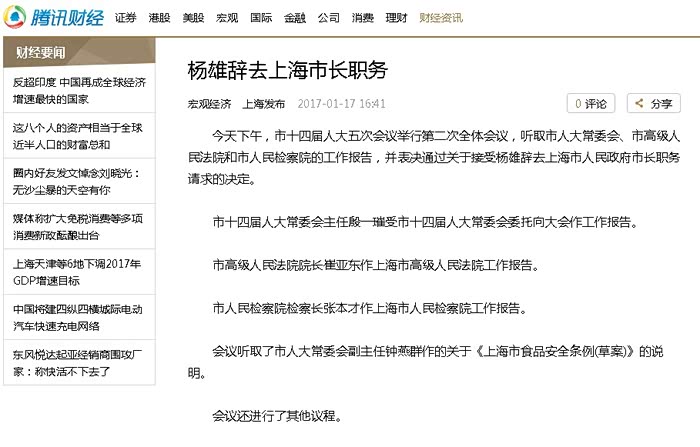Screen dimensions: 700x447
Task: Open the 0 评论 comments button
Action: click(x=591, y=103)
